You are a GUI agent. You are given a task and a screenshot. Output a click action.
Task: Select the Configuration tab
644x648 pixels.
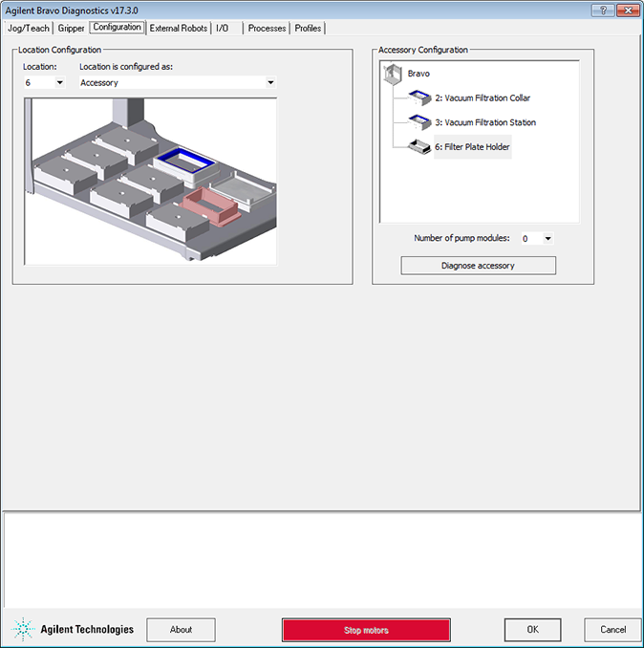[x=117, y=28]
